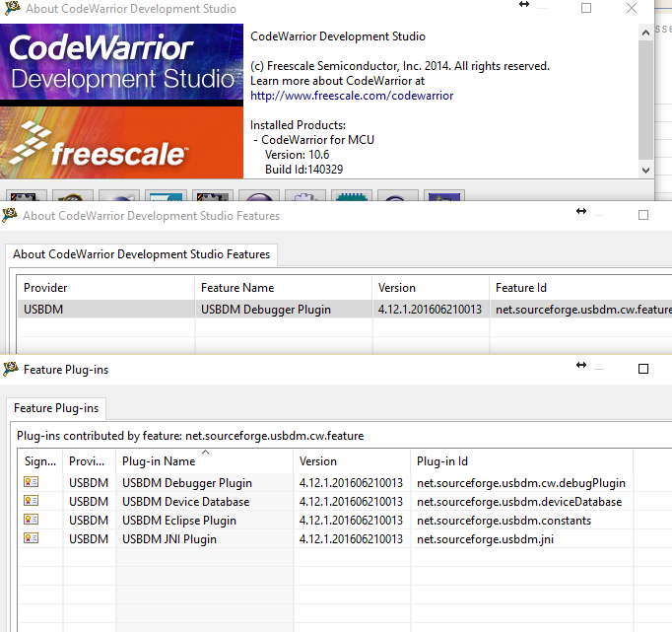Open the freescale.com/codewarrior link
The image size is (672, 632).
click(x=352, y=96)
